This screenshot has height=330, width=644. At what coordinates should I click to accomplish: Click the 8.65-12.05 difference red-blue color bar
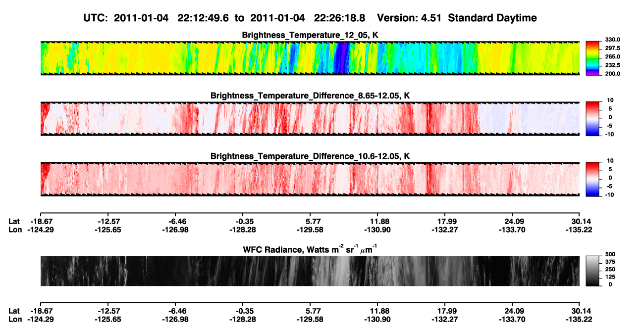(592, 118)
